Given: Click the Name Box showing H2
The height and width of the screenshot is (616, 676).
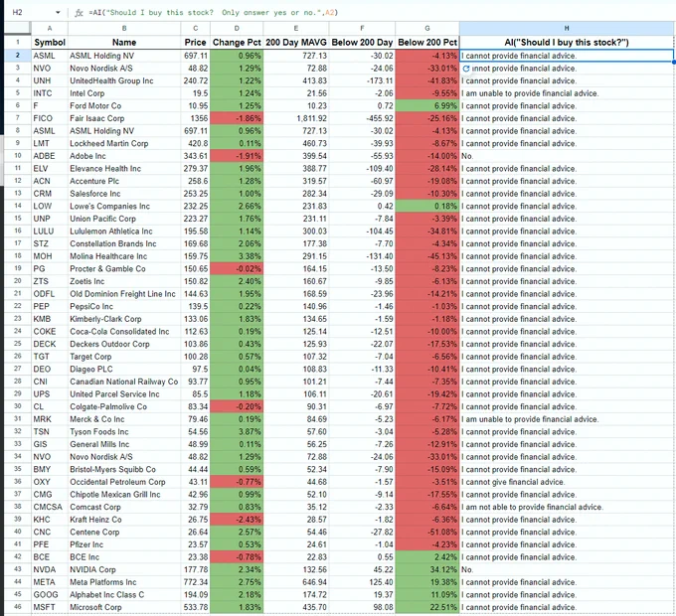Looking at the screenshot, I should (17, 13).
